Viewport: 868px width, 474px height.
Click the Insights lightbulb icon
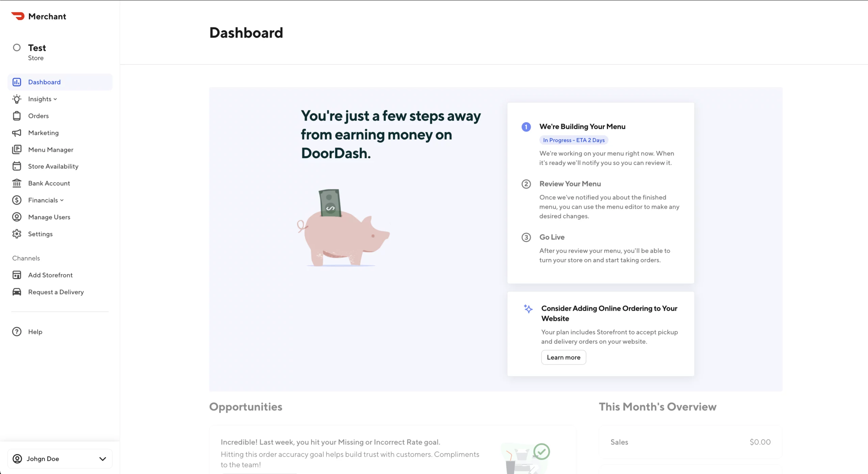(x=17, y=99)
